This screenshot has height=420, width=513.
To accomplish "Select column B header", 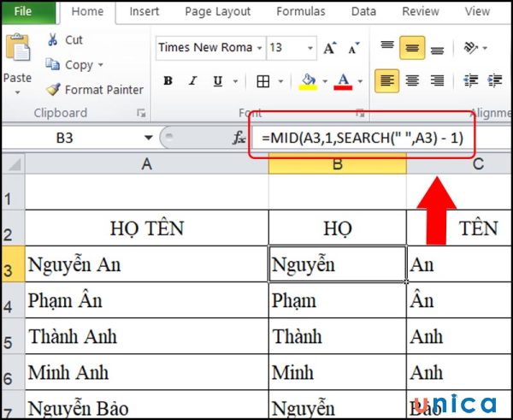I will [x=338, y=163].
